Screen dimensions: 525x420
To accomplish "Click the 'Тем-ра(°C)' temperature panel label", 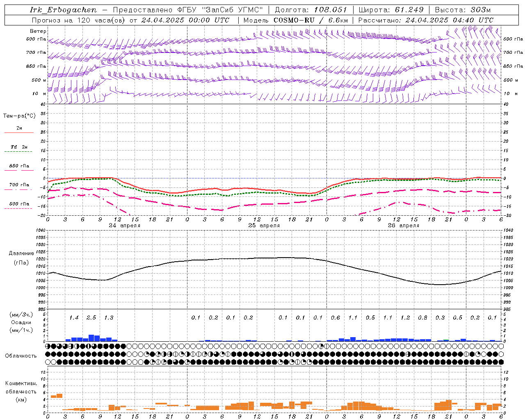I will (x=19, y=116).
